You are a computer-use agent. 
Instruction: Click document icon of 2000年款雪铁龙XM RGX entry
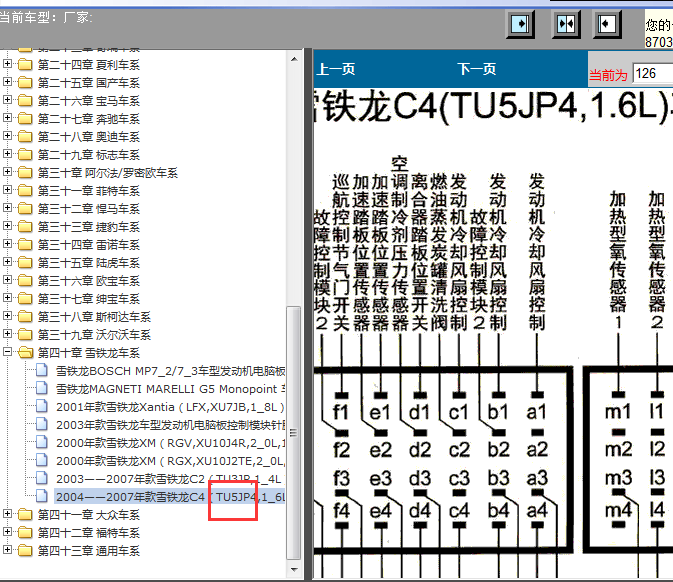click(x=42, y=460)
